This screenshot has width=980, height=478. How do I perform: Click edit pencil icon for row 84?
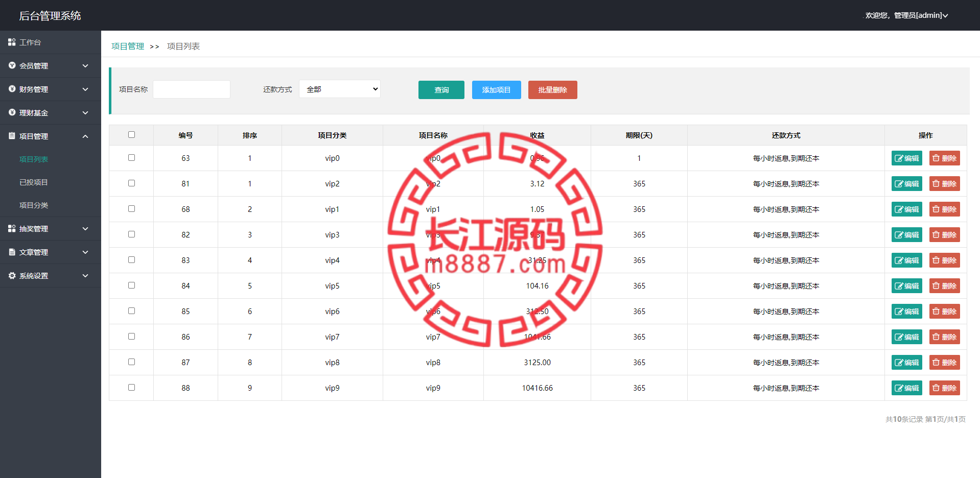click(899, 286)
